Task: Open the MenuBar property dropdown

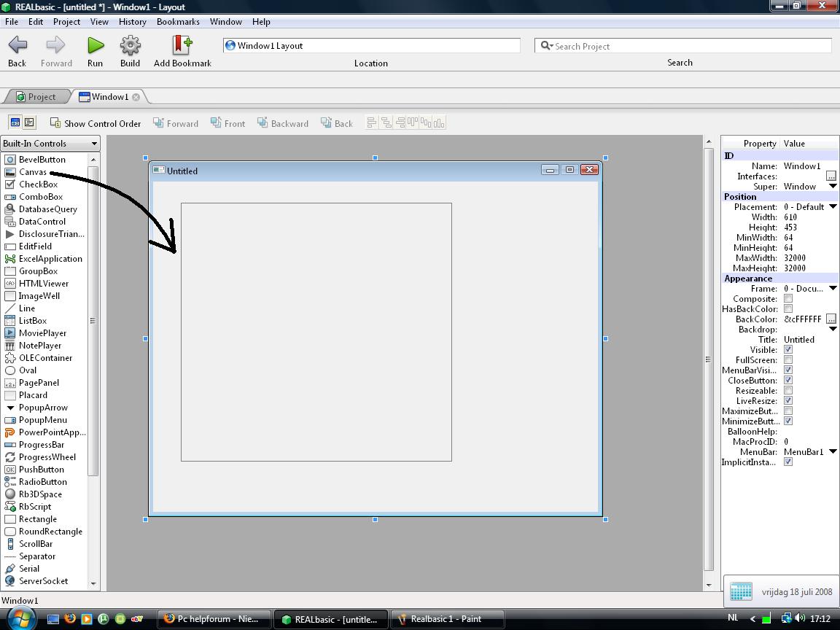Action: [835, 451]
